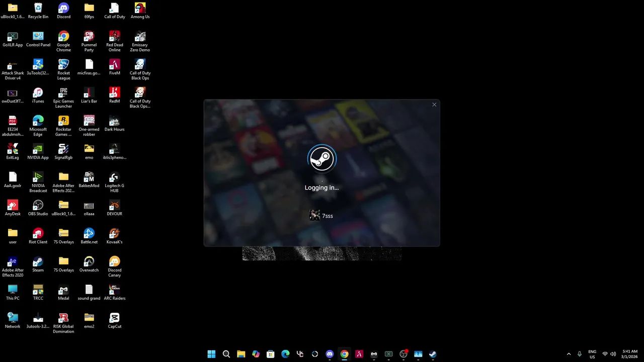
Task: Show hidden system tray icons
Action: tap(569, 354)
